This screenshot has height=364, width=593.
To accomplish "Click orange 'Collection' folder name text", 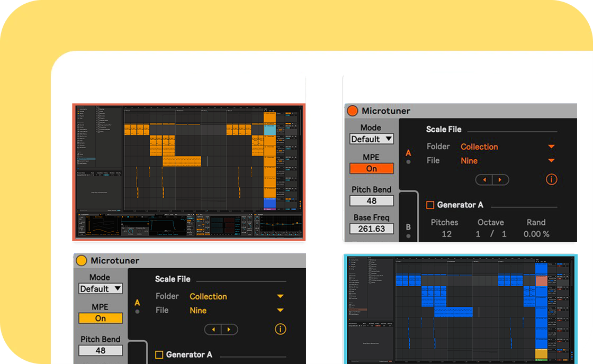I will (479, 147).
